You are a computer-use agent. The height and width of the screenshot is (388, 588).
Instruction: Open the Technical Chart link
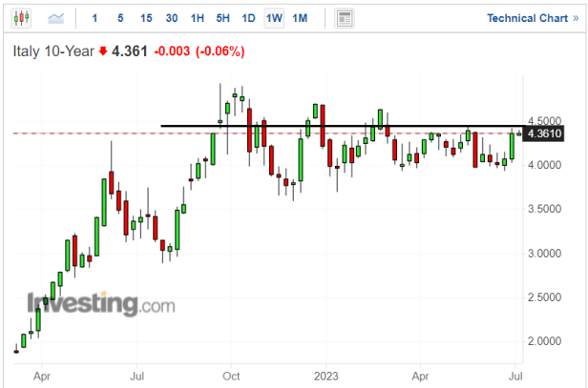coord(533,18)
